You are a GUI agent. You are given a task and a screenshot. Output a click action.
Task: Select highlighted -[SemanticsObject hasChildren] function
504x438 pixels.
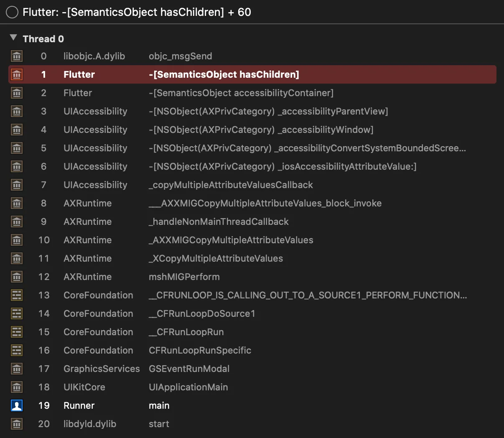tap(224, 75)
